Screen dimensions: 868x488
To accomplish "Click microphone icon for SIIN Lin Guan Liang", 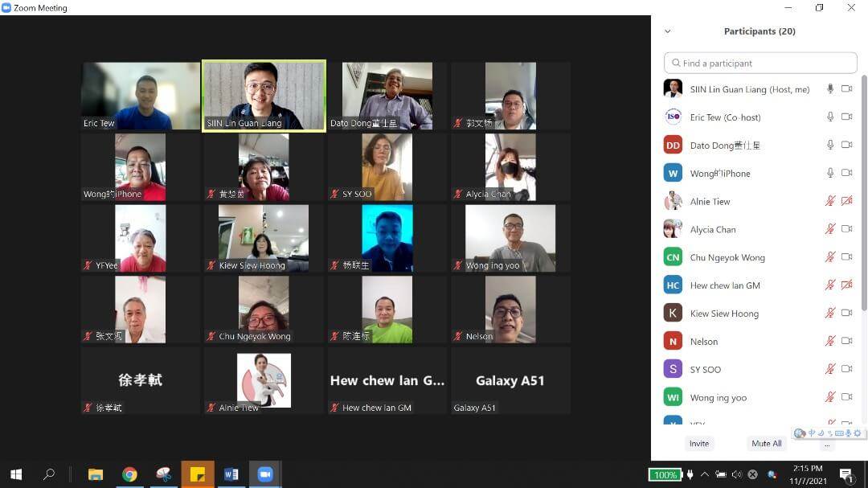I will coord(830,89).
